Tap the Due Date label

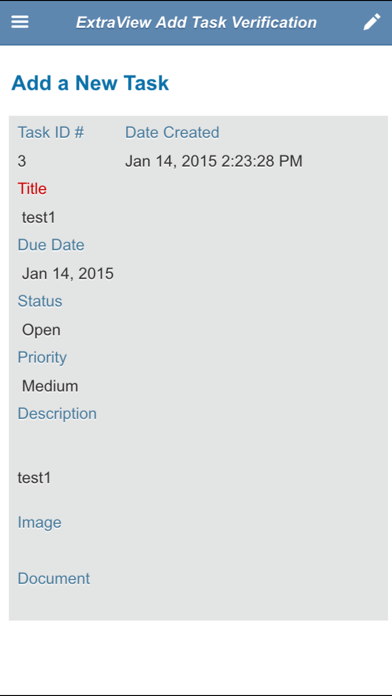click(51, 245)
